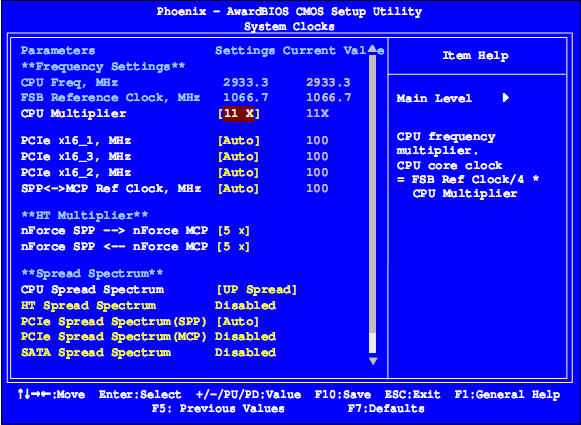Toggle SATA Spread Spectrum Disabled value

point(245,352)
